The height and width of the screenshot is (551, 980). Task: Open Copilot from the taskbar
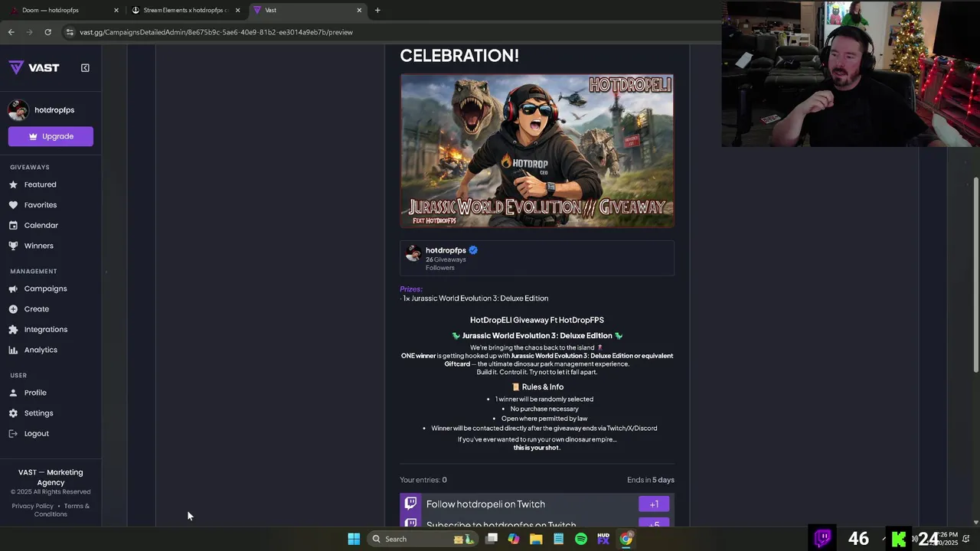pyautogui.click(x=514, y=539)
